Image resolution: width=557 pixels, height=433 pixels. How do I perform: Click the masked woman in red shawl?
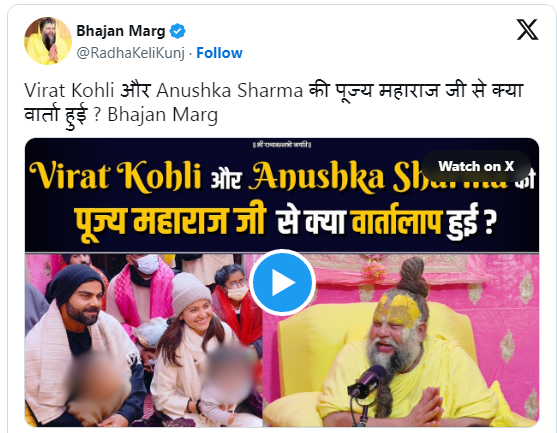click(236, 302)
